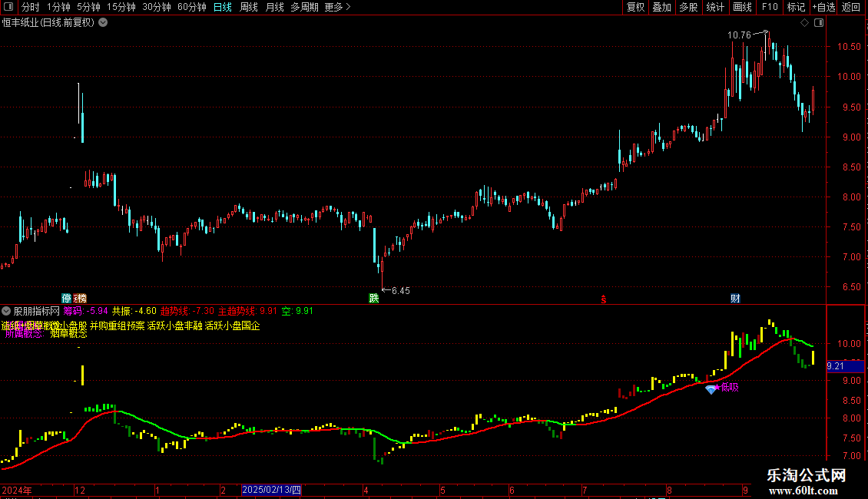868x499 pixels.
Task: Open the F10 company info
Action: [x=770, y=7]
